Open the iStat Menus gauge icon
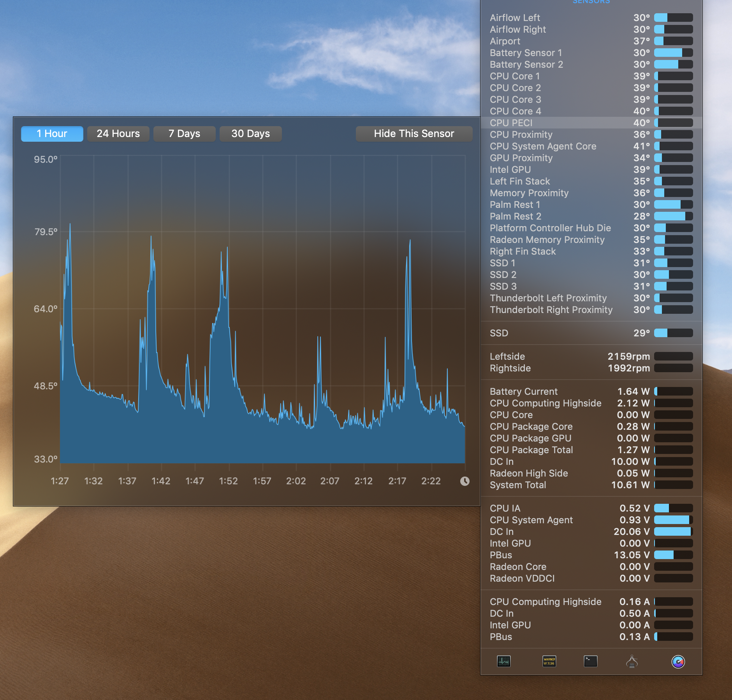 678,661
